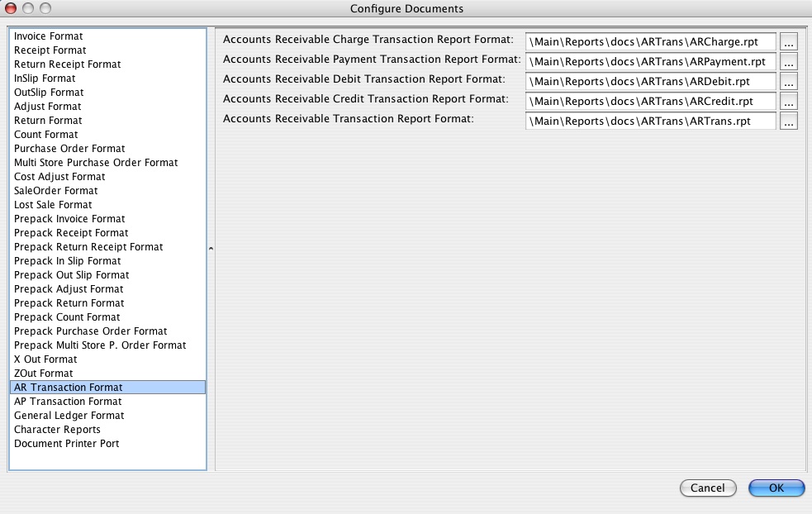Click the OK button

pos(776,488)
